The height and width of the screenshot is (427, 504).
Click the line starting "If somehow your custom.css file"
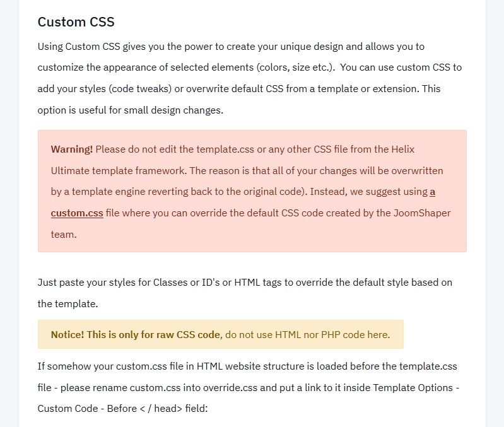pos(247,366)
